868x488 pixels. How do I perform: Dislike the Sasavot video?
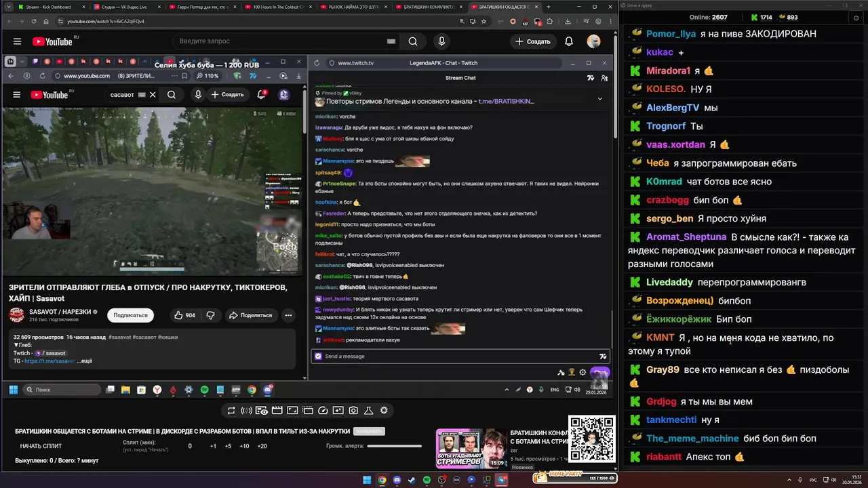(x=211, y=315)
